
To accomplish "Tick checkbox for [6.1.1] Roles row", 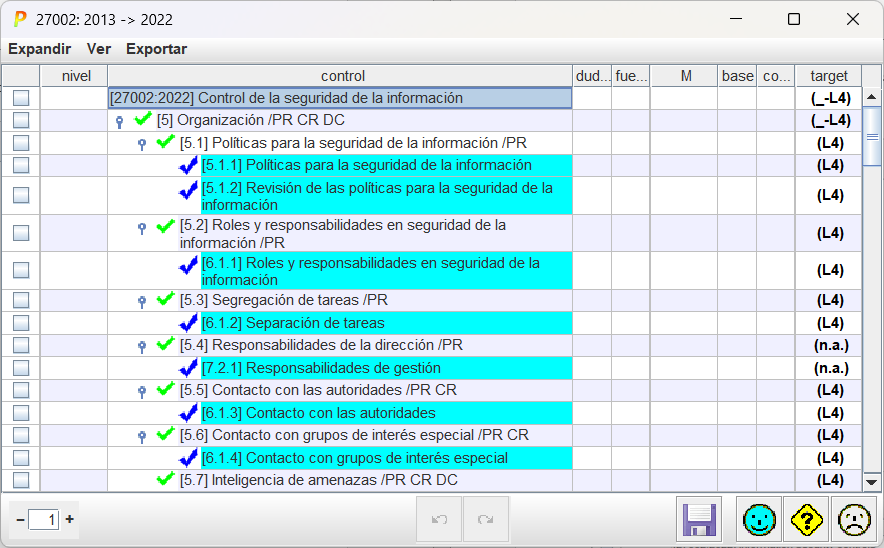I will tap(21, 270).
